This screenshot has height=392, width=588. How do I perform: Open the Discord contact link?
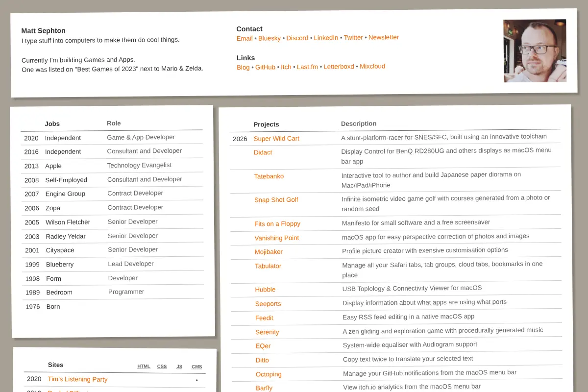297,38
